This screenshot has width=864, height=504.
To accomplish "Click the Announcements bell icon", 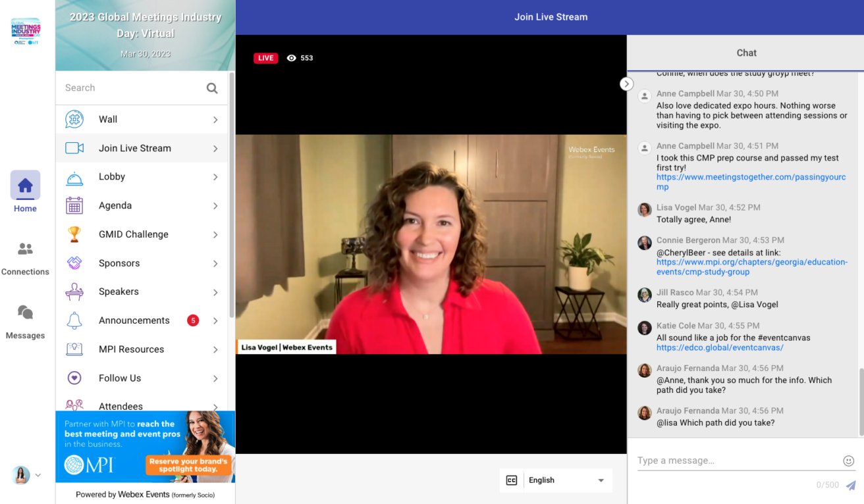I will coord(74,320).
